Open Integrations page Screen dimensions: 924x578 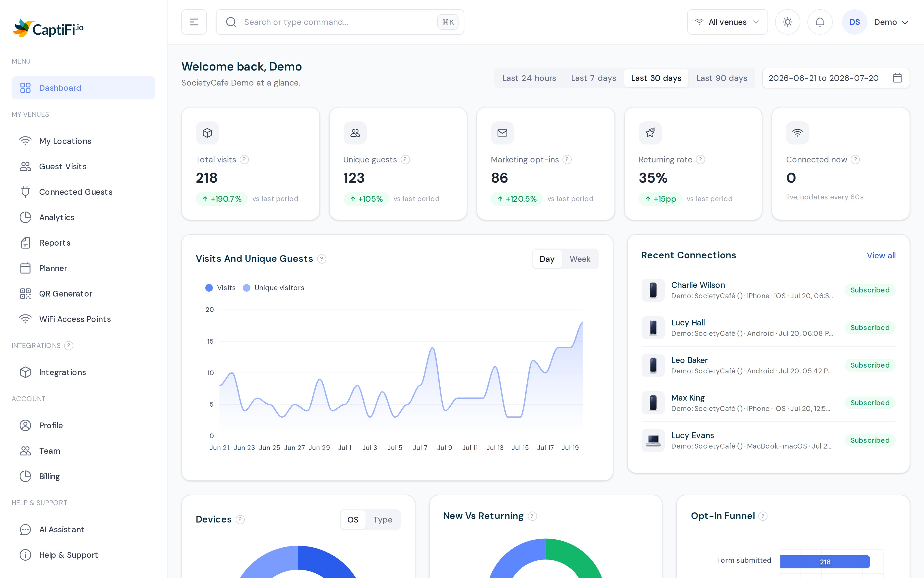tap(83, 372)
